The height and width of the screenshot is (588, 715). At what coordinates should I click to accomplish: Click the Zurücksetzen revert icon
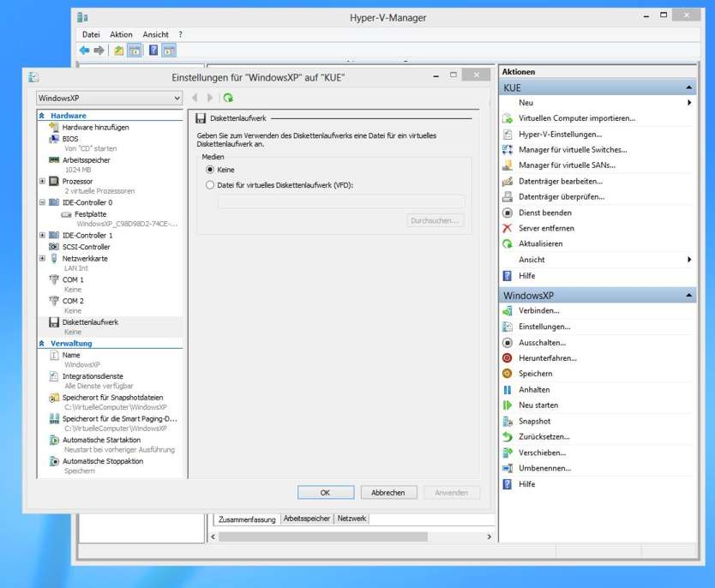[x=507, y=436]
